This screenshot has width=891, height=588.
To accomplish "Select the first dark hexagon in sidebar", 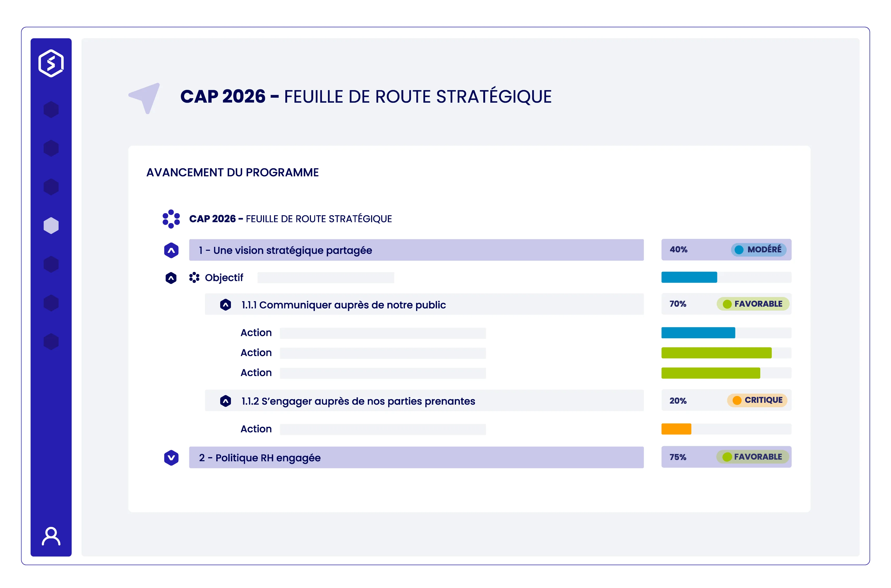I will pos(51,109).
